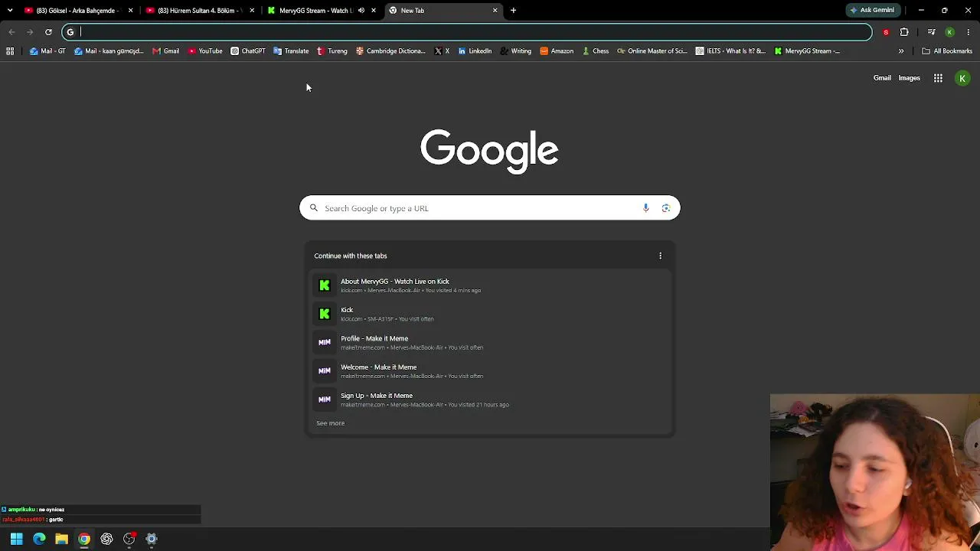Image resolution: width=980 pixels, height=551 pixels.
Task: Focus the Chrome address bar
Action: pos(467,32)
